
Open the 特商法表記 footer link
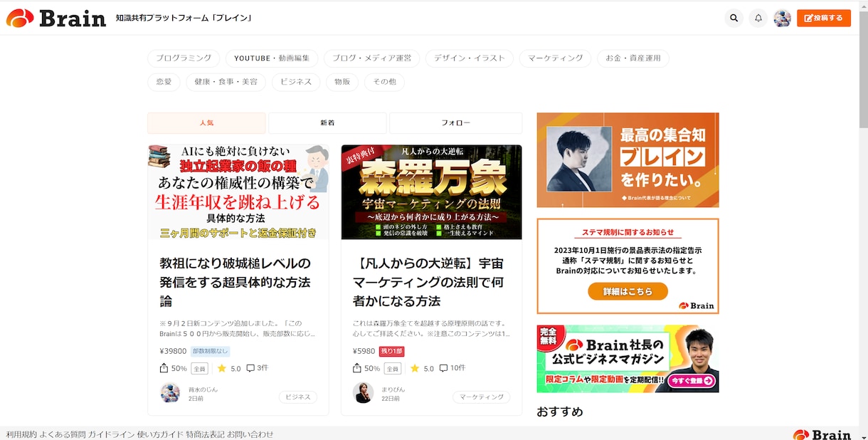click(204, 434)
